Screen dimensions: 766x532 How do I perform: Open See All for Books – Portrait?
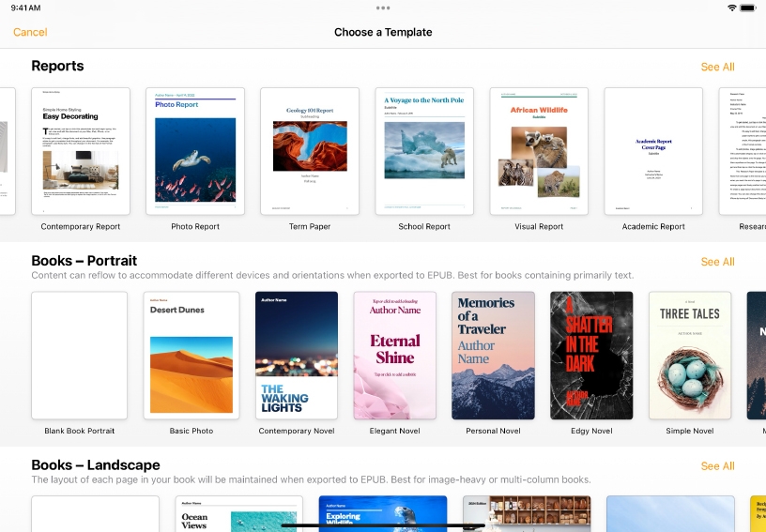click(x=717, y=262)
